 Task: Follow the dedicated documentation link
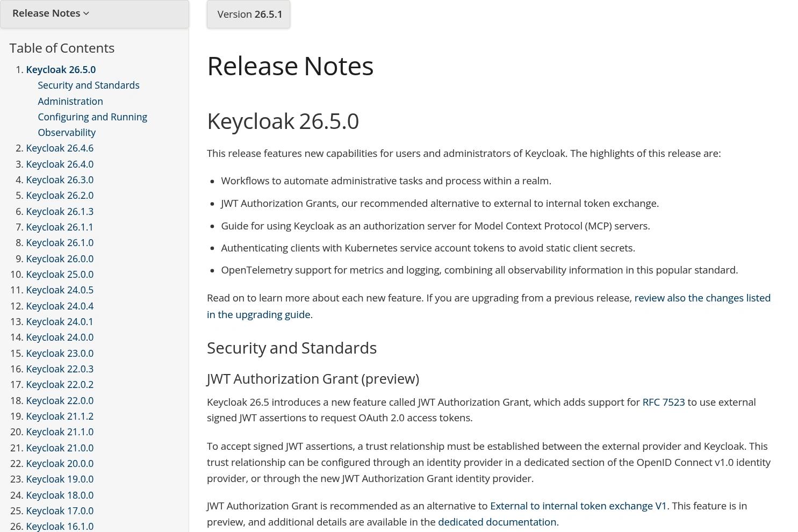point(497,522)
